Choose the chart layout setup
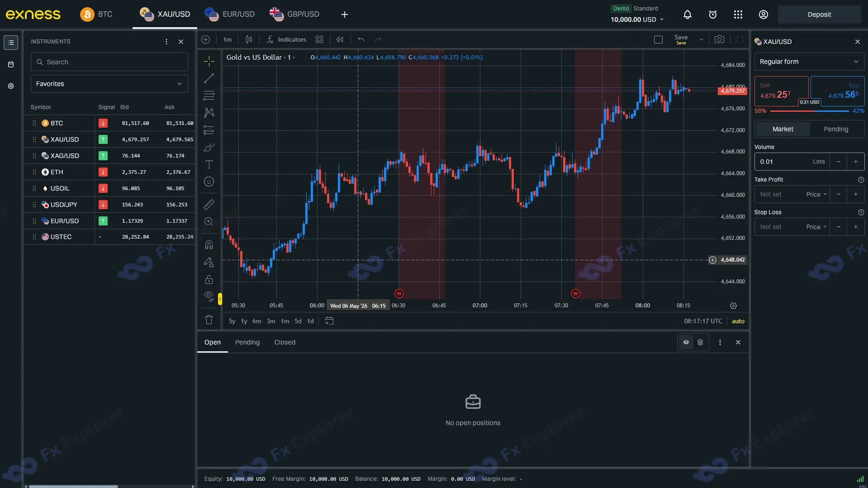 click(659, 40)
